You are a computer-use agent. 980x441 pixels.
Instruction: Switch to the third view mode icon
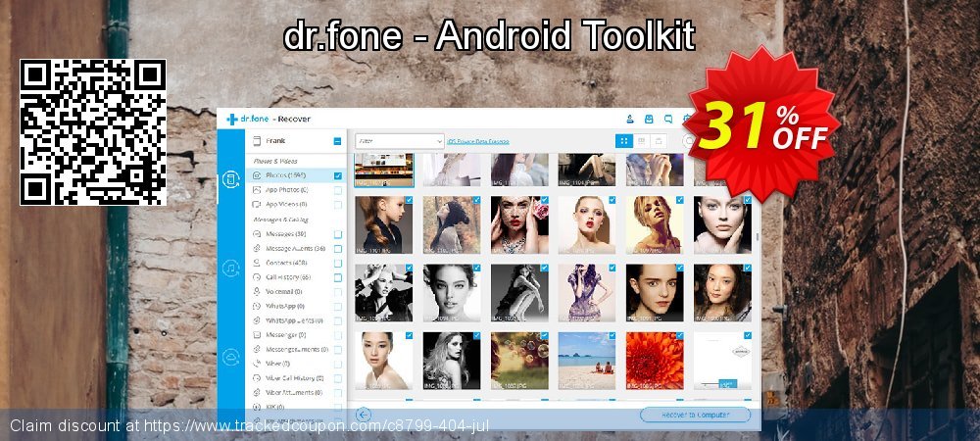coord(658,141)
